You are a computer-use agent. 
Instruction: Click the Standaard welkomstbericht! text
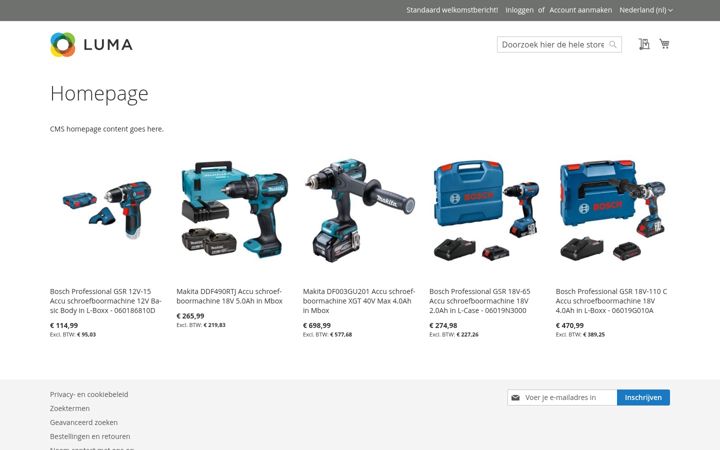tap(452, 10)
